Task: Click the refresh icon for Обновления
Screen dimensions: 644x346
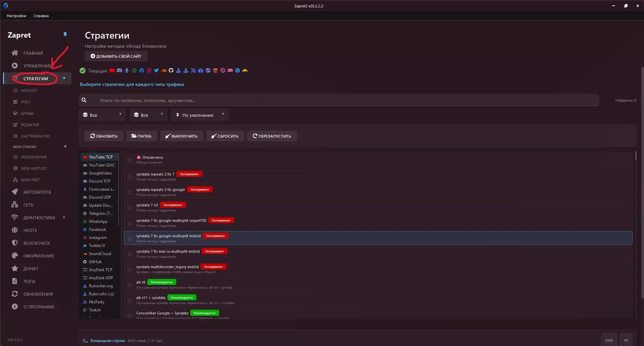Action: [x=15, y=294]
